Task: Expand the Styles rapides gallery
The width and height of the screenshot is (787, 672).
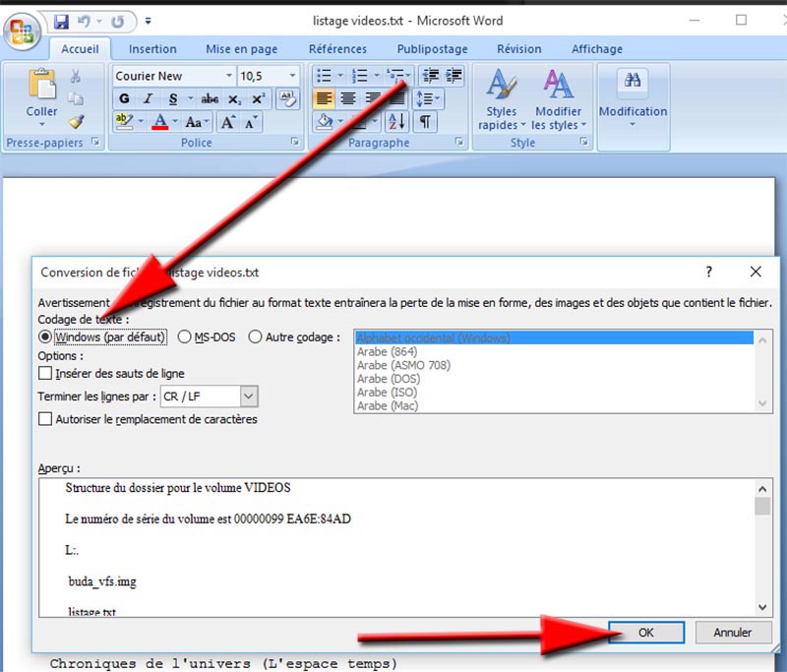Action: [x=501, y=99]
